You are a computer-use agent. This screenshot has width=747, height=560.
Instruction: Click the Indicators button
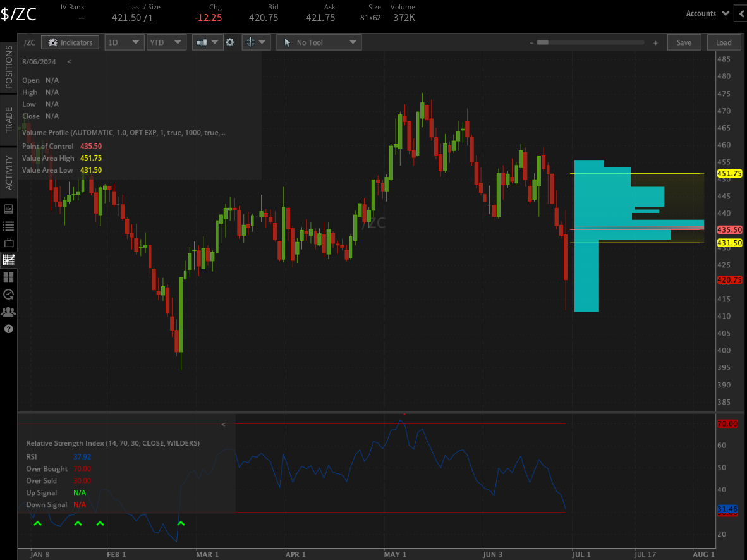71,42
